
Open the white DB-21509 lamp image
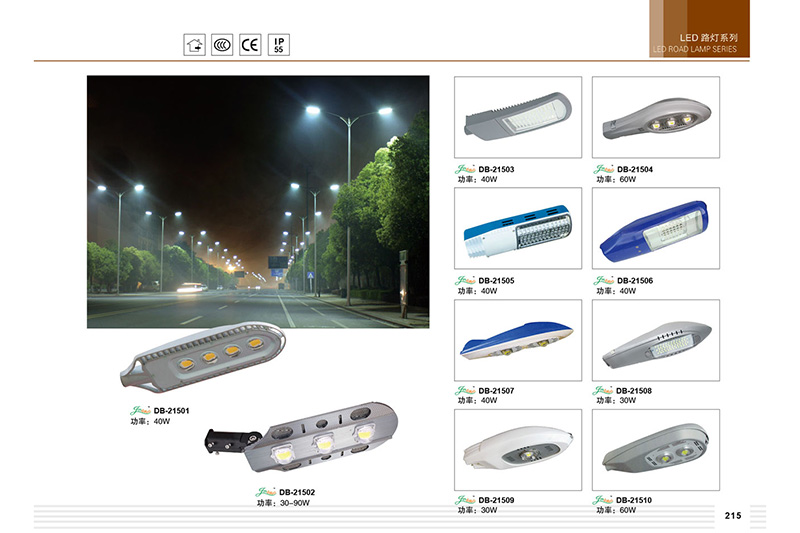(518, 450)
